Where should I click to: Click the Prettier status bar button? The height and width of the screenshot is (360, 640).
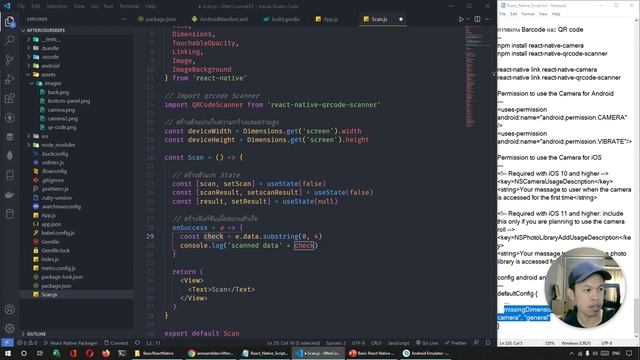(455, 343)
